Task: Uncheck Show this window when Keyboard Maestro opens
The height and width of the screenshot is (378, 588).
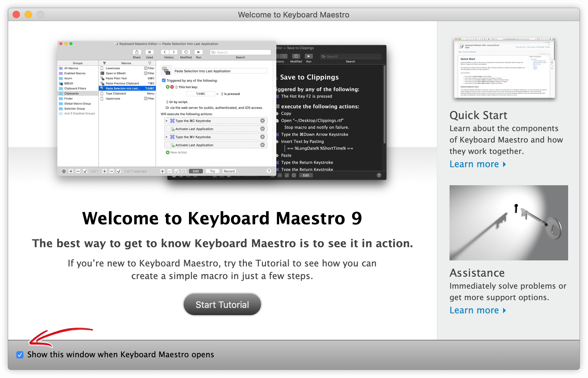Action: (x=20, y=355)
